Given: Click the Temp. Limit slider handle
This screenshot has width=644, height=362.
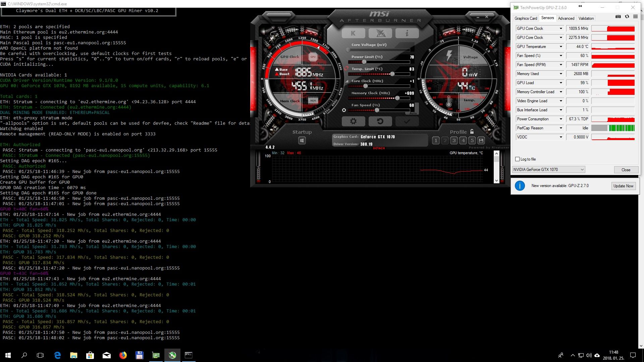Looking at the screenshot, I should pos(392,74).
